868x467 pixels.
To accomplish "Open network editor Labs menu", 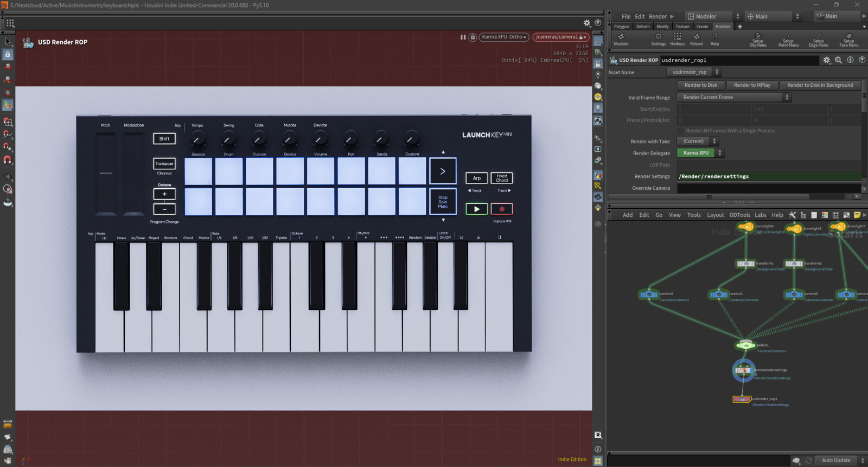I will (x=761, y=215).
